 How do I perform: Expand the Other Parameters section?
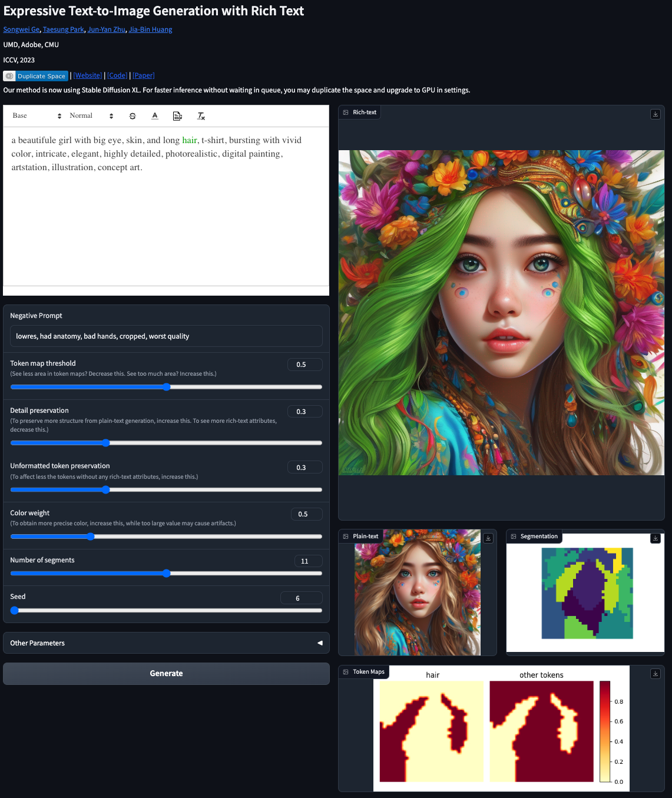point(166,643)
